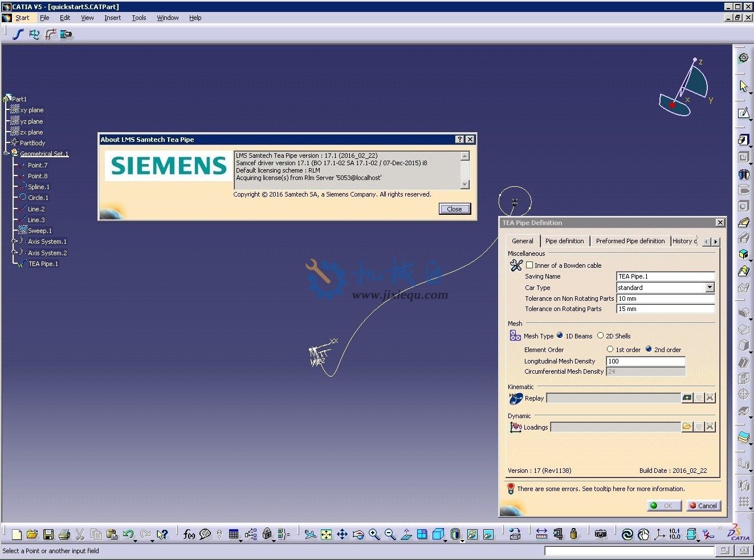Switch to the Pipe definition tab
The height and width of the screenshot is (560, 754).
click(x=564, y=241)
